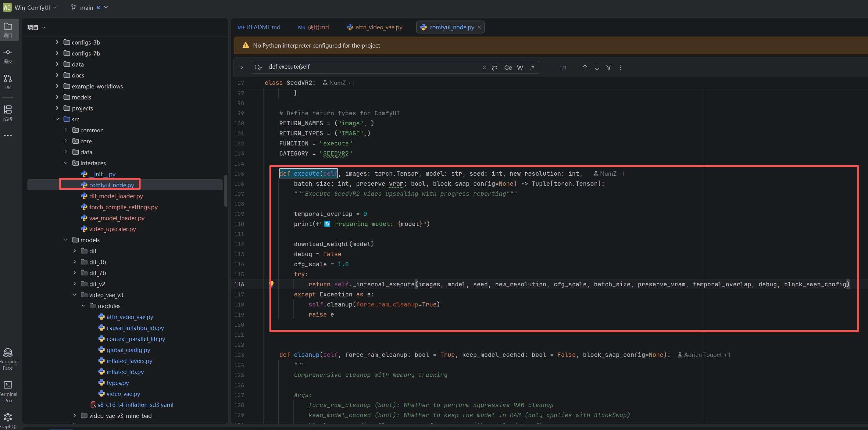This screenshot has height=430, width=868.
Task: Open the Commit tool window
Action: coord(8,56)
